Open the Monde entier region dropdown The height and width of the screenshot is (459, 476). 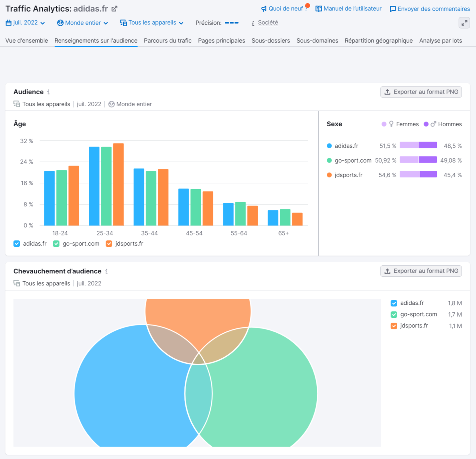(x=83, y=23)
